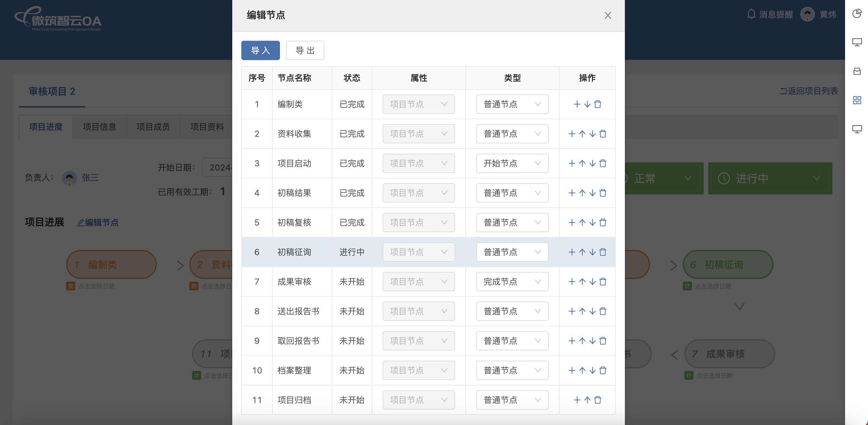Click the 导入 button

click(260, 50)
